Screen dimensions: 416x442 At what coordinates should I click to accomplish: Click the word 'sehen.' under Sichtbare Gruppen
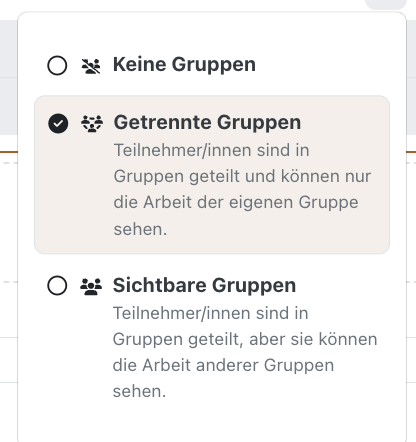tap(139, 391)
